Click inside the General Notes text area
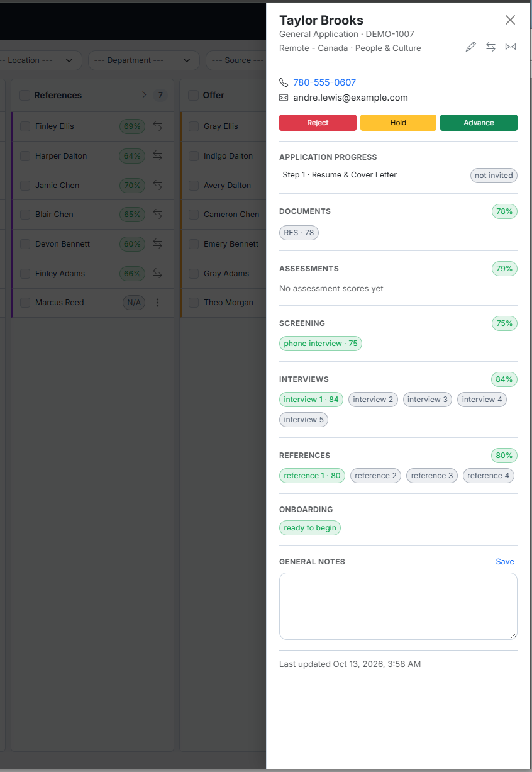The width and height of the screenshot is (532, 772). (398, 606)
